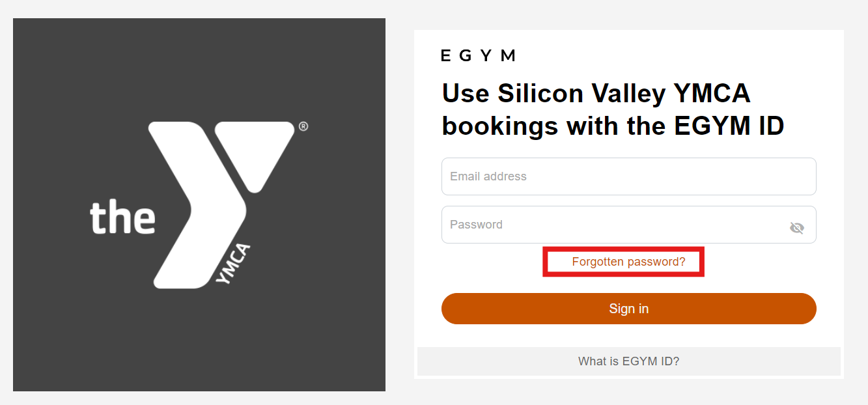Screen dimensions: 868x405
Task: Focus the Email address input field
Action: [x=628, y=176]
